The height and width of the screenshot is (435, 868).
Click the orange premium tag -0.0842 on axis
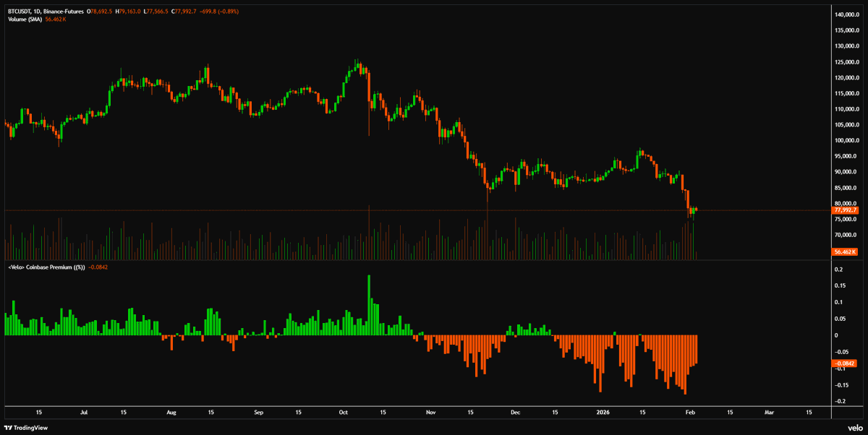(844, 363)
